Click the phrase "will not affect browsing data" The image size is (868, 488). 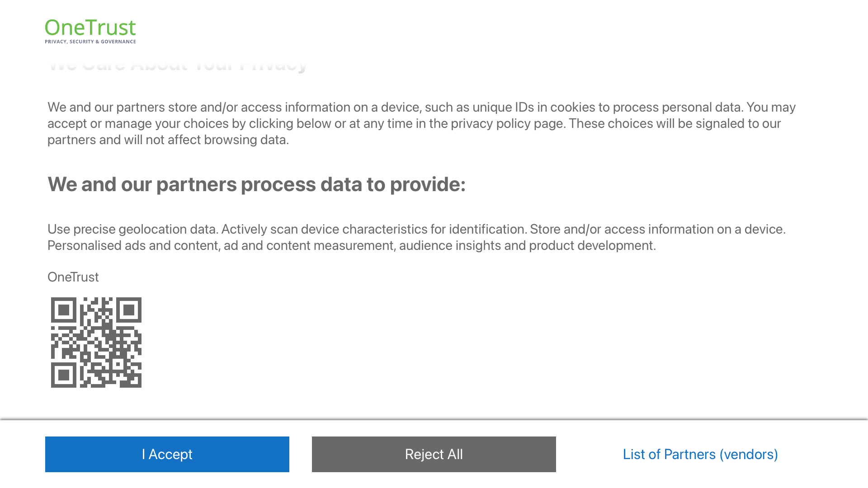coord(206,140)
